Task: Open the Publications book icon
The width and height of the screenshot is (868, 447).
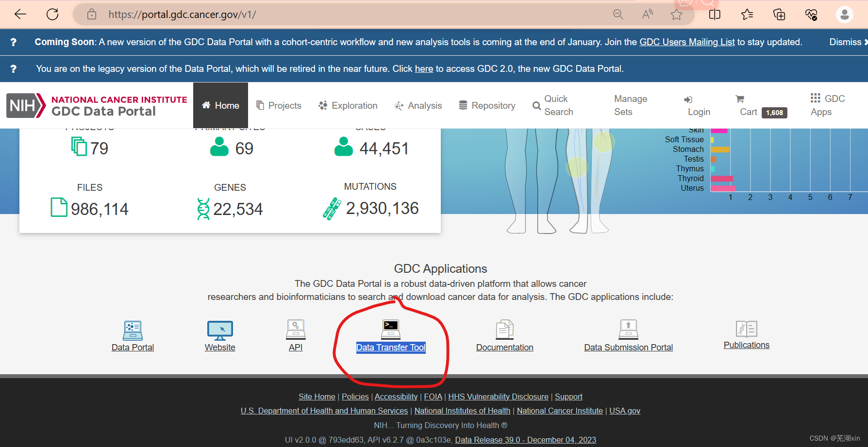Action: (746, 329)
